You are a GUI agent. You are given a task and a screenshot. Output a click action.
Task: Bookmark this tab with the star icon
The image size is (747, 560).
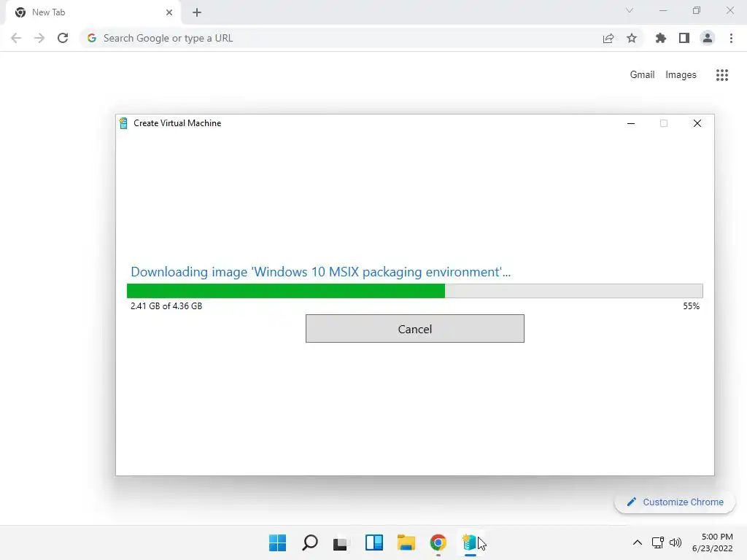pyautogui.click(x=632, y=38)
